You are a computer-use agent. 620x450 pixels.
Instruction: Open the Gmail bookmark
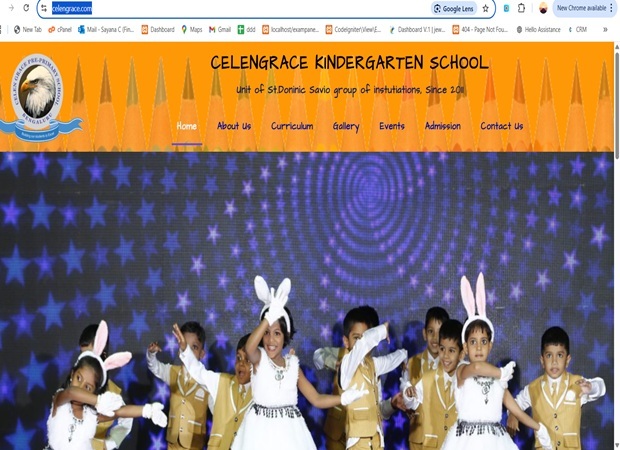219,30
